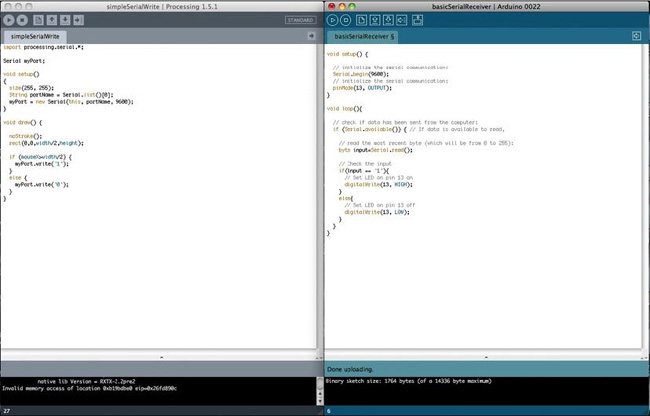
Task: Upload the sketch to the Arduino board
Action: pyautogui.click(x=402, y=20)
